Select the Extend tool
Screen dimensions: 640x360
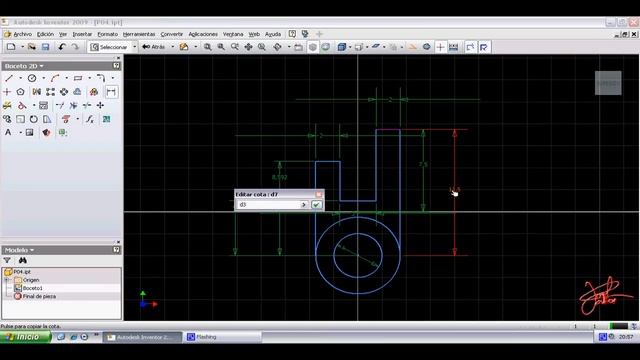[x=60, y=105]
